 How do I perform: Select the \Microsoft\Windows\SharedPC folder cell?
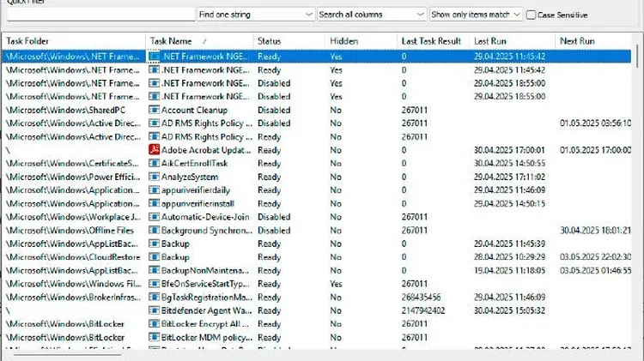click(x=66, y=110)
